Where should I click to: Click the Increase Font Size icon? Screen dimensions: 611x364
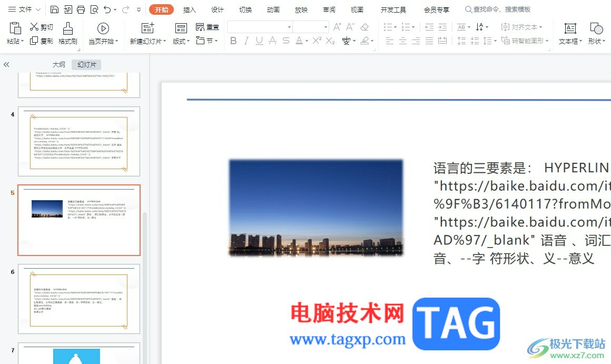click(x=338, y=26)
